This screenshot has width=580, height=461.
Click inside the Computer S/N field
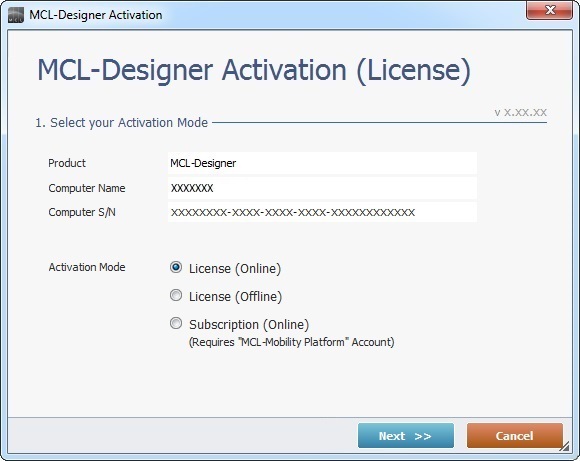click(322, 212)
